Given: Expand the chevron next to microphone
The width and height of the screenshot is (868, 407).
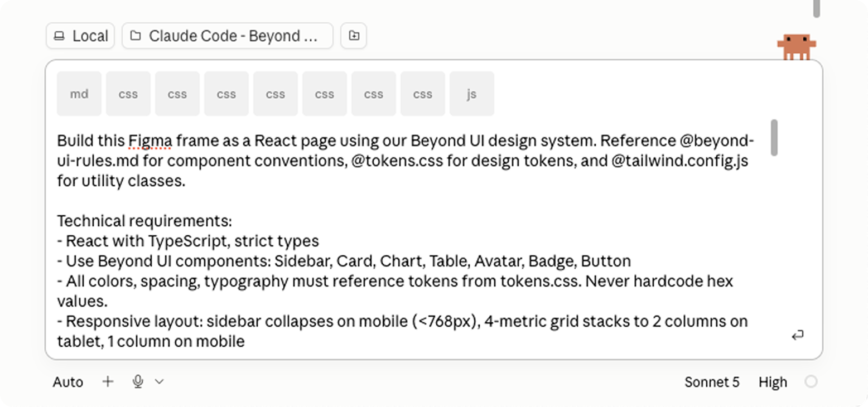Looking at the screenshot, I should tap(159, 381).
